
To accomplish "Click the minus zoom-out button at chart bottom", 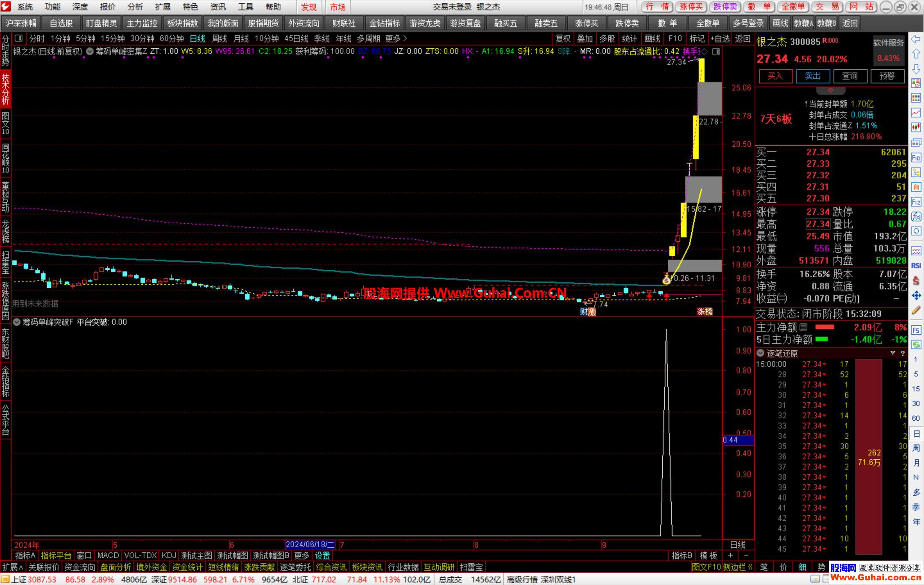I will pos(746,555).
